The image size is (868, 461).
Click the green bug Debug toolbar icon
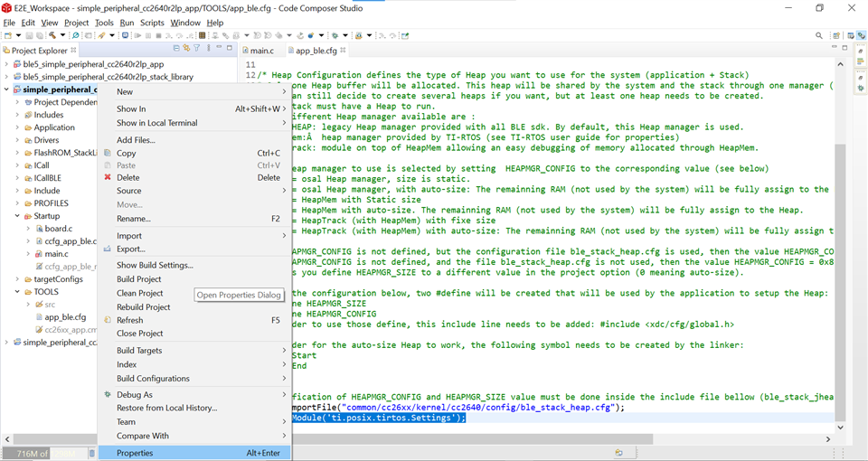point(335,35)
